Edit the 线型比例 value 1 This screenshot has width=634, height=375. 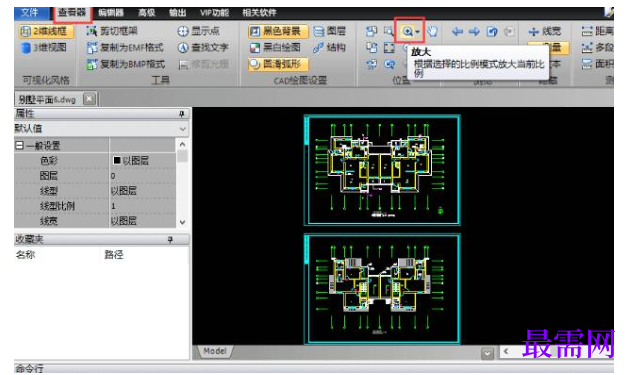coord(142,206)
